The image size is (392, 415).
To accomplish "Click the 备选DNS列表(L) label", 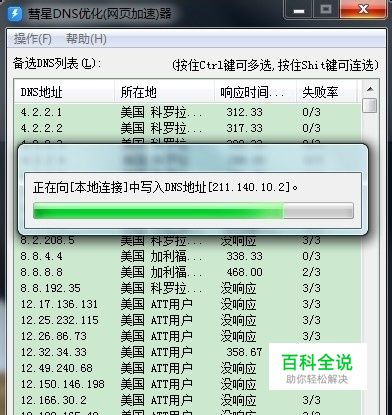I will click(x=57, y=63).
